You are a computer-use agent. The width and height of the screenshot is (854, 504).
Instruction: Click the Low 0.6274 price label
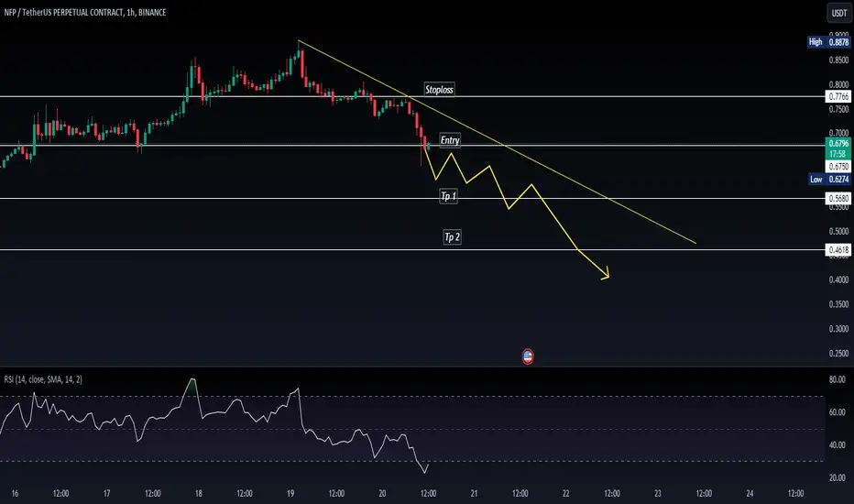click(x=829, y=180)
